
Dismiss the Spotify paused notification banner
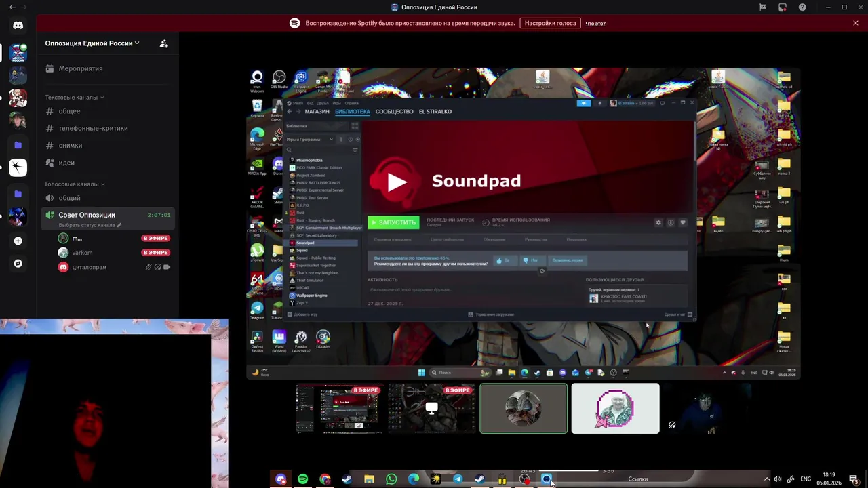point(856,23)
